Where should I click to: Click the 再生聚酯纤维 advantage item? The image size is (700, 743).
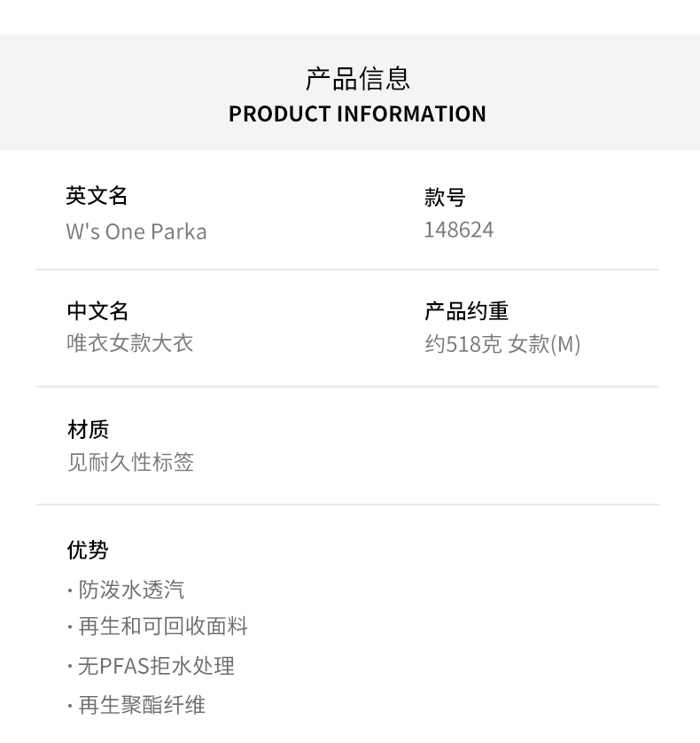point(142,705)
